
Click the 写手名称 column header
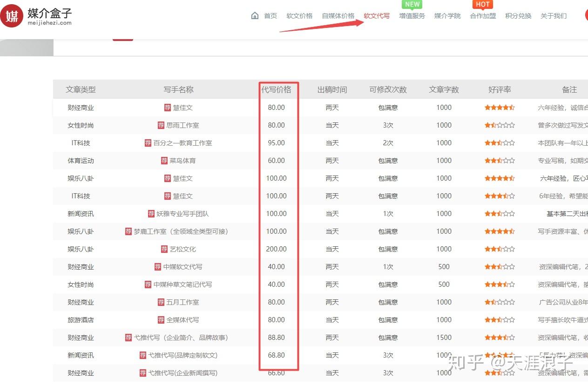[179, 89]
